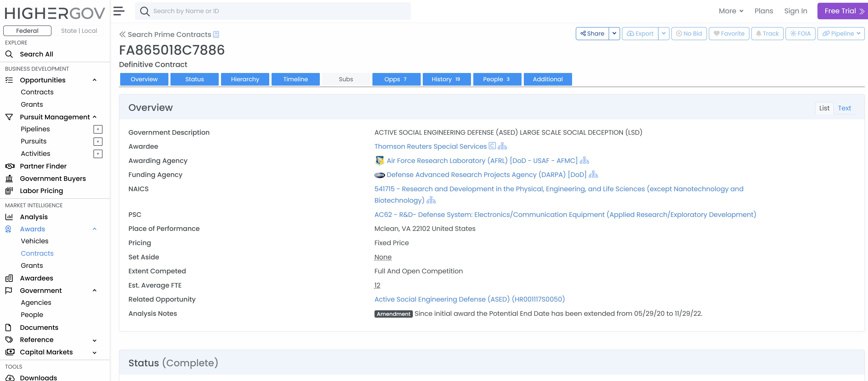Toggle Favorite for this contract
Image resolution: width=868 pixels, height=381 pixels.
(x=729, y=34)
